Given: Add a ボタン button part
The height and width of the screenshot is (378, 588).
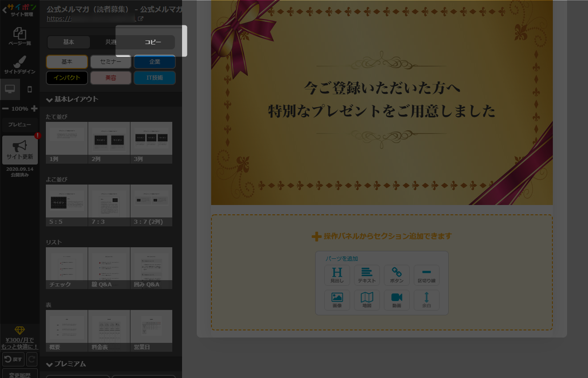Looking at the screenshot, I should click(x=397, y=275).
